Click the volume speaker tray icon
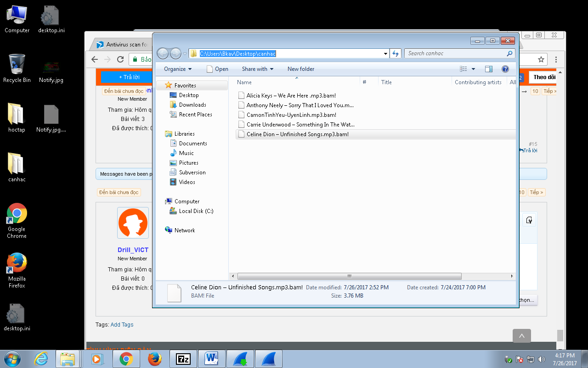The image size is (588, 368). pyautogui.click(x=542, y=359)
